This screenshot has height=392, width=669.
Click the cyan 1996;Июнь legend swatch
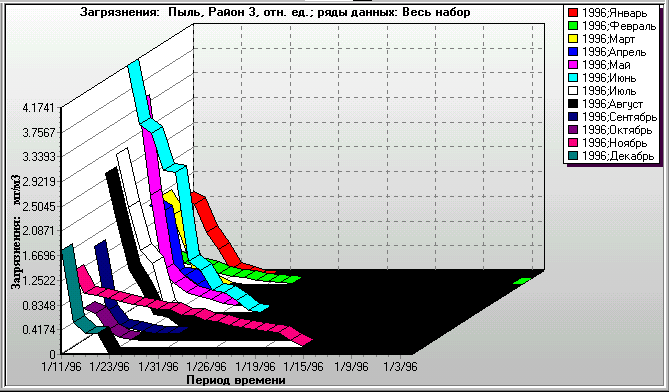pos(573,78)
